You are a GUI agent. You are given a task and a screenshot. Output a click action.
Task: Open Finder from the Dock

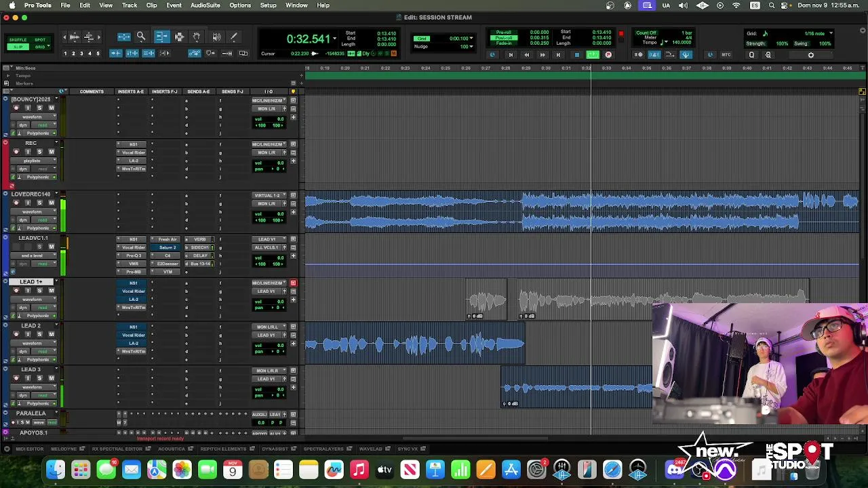click(x=56, y=469)
